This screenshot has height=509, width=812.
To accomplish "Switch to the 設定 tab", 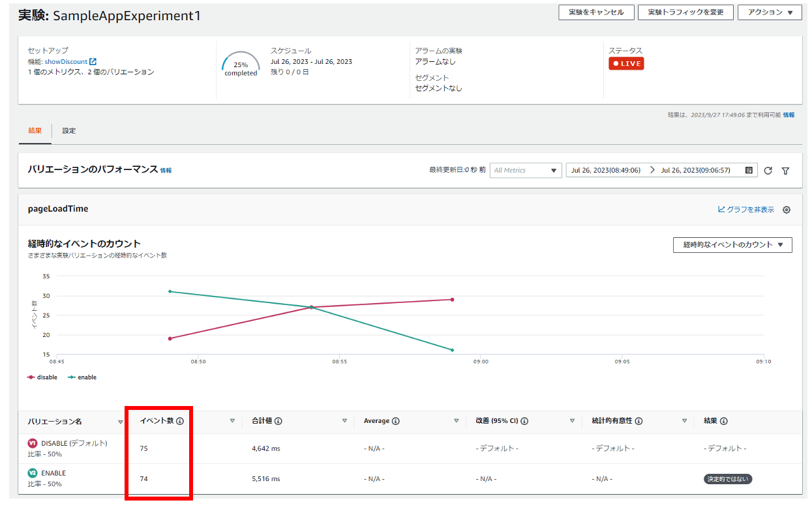I will coord(69,131).
